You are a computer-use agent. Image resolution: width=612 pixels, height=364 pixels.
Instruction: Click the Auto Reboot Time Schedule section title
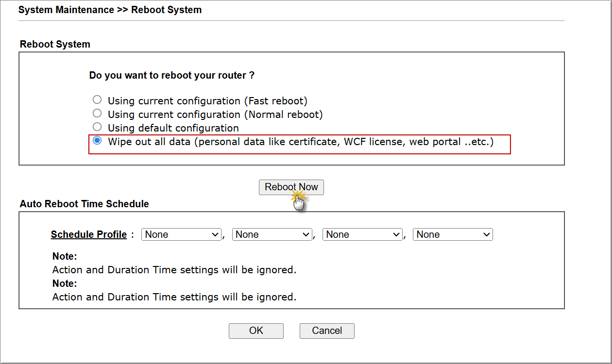(x=84, y=204)
